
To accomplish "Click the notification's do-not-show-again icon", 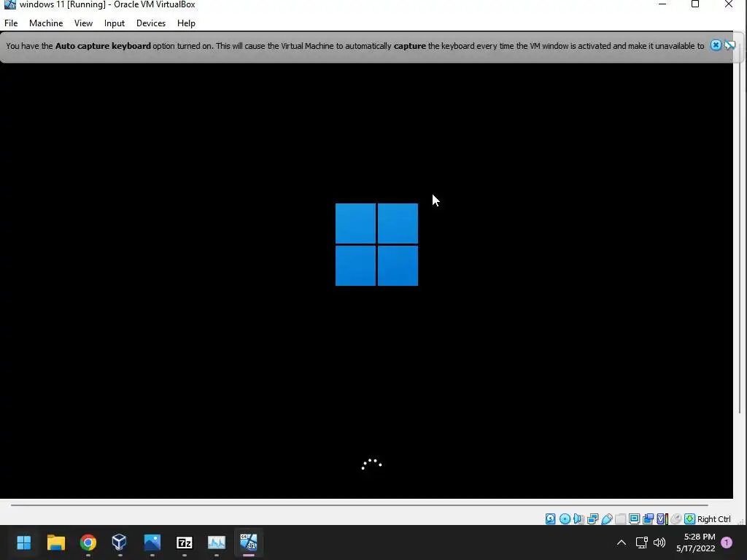I will click(729, 45).
